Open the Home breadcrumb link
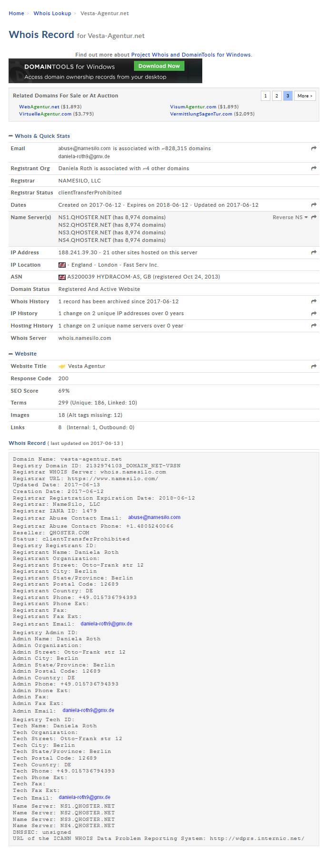This screenshot has height=868, width=326. (16, 13)
